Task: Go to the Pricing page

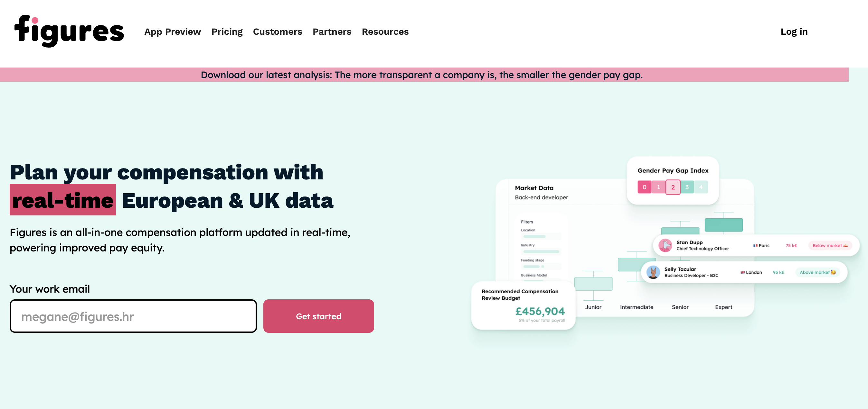Action: pyautogui.click(x=227, y=32)
